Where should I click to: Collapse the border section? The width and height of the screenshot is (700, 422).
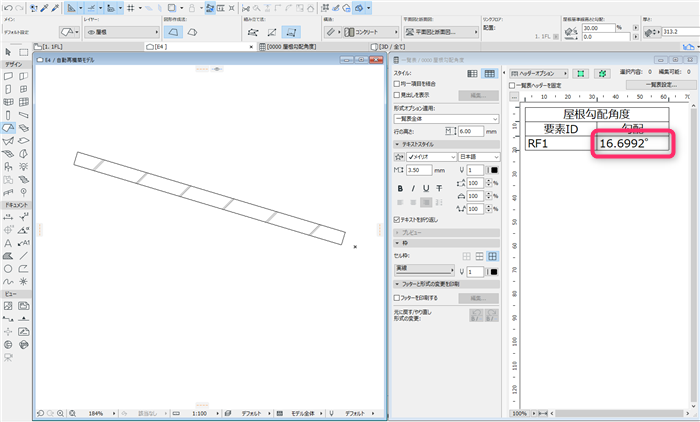(446, 243)
